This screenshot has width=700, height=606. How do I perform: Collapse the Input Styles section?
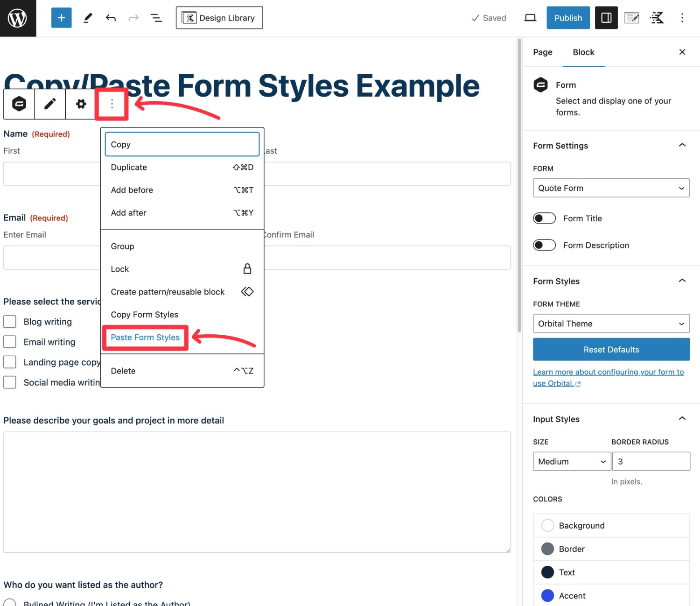[x=682, y=418]
